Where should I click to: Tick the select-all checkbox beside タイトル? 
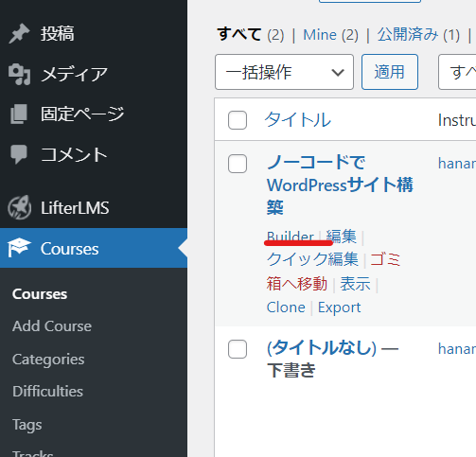point(238,120)
